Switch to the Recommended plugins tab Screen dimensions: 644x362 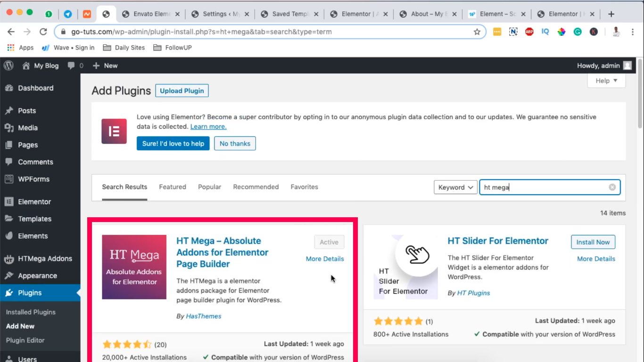click(256, 187)
